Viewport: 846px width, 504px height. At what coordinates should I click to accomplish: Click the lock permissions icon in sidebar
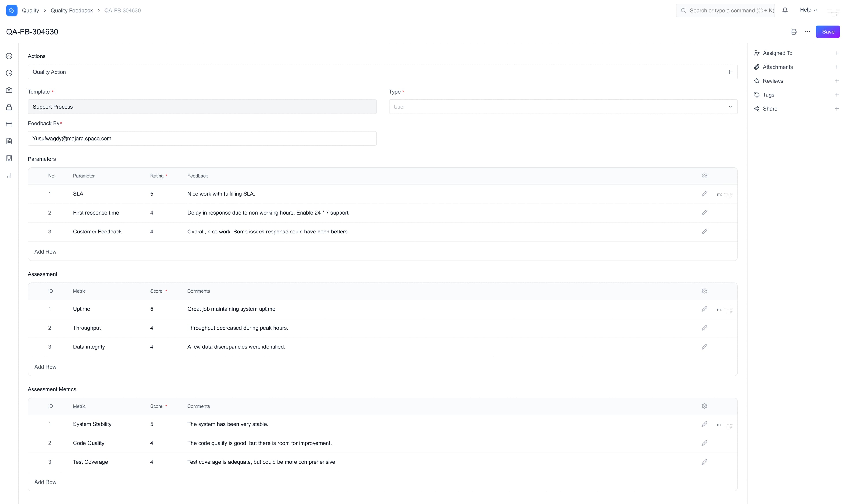click(9, 107)
